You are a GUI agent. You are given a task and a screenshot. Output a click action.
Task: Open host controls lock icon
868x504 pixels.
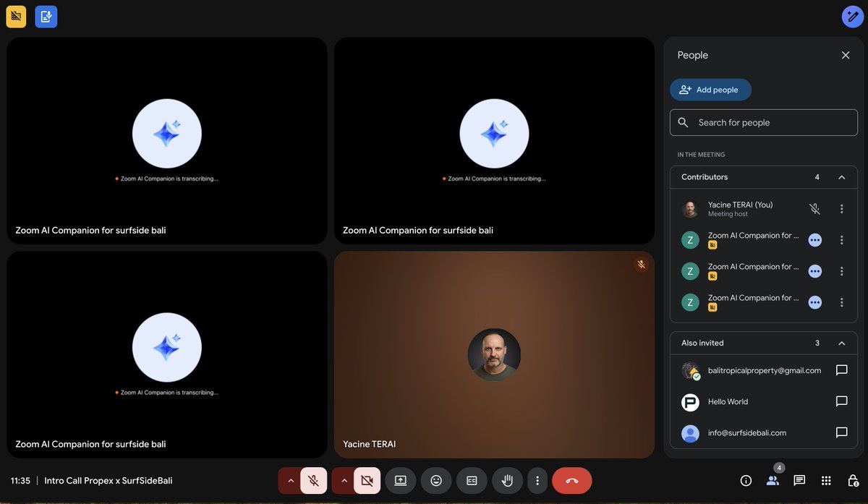click(x=853, y=481)
